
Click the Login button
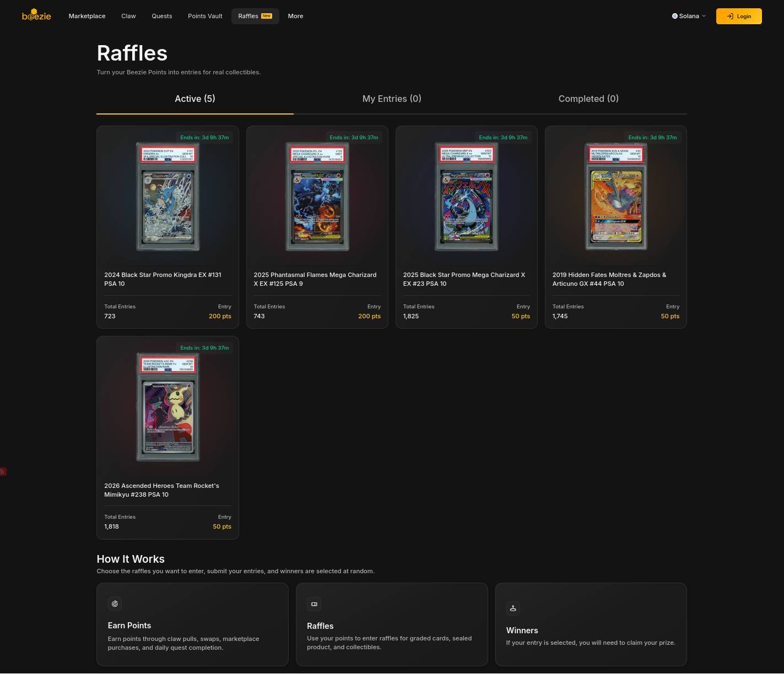[739, 16]
